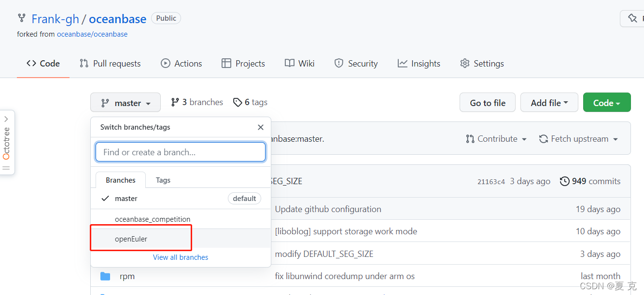
Task: Choose the openEuler branch
Action: pyautogui.click(x=181, y=239)
